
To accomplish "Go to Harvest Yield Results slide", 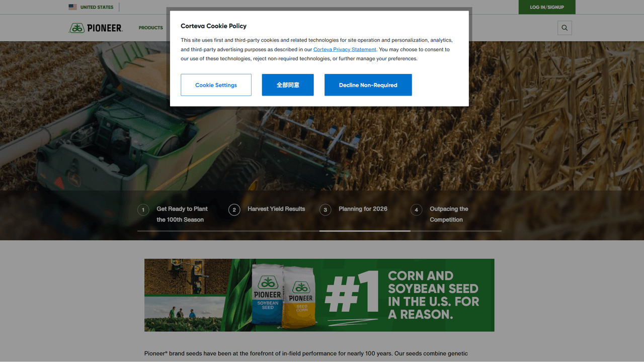I will 276,209.
